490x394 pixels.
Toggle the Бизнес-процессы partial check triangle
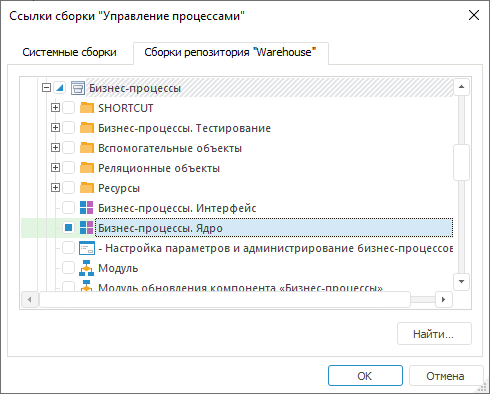coord(60,88)
